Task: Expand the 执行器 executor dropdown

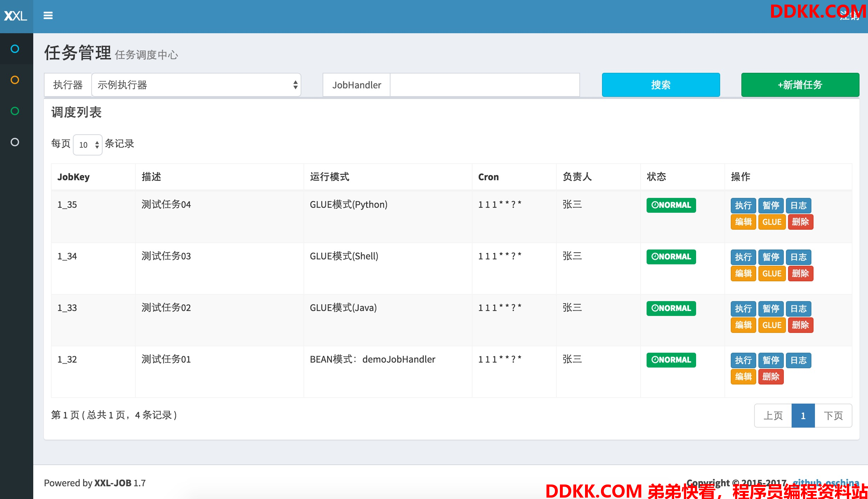Action: (x=196, y=85)
